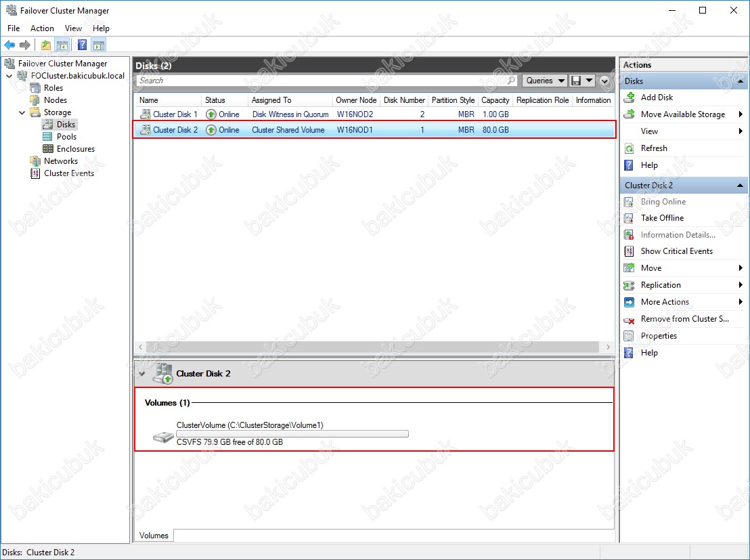The height and width of the screenshot is (560, 750).
Task: Click into the Search input field
Action: (322, 81)
